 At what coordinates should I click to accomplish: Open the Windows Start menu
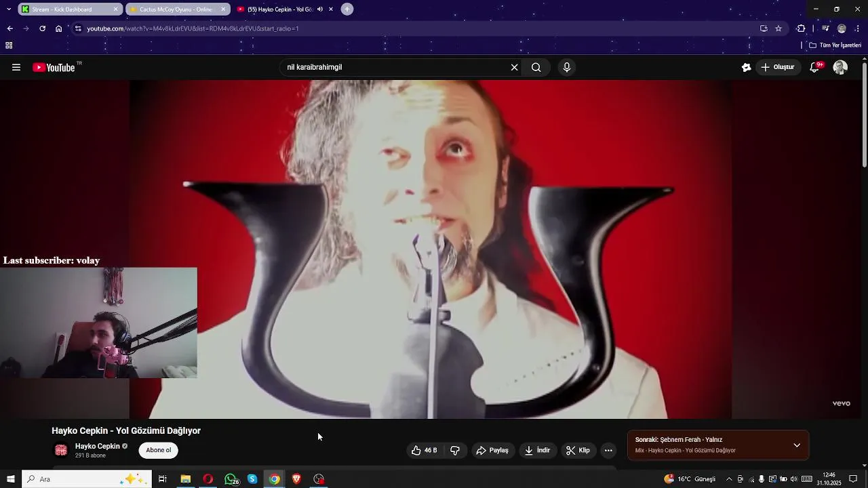coord(10,479)
